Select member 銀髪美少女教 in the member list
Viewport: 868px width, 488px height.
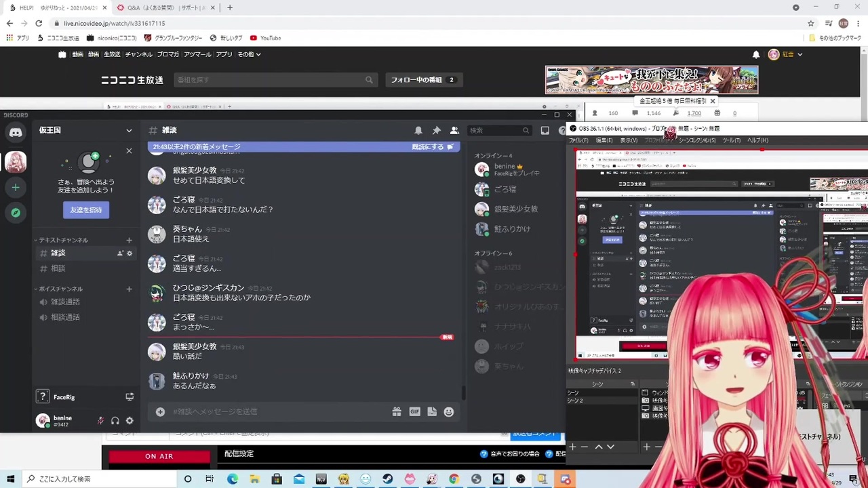(515, 209)
